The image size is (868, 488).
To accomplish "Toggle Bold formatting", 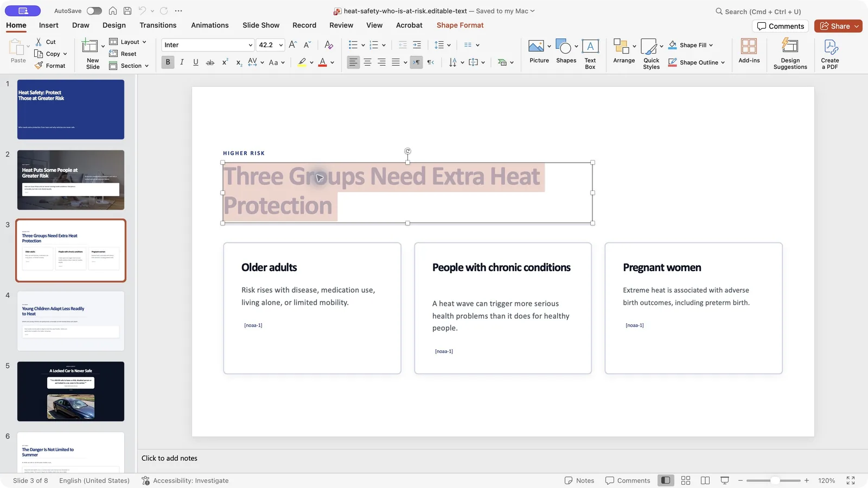I will 168,62.
